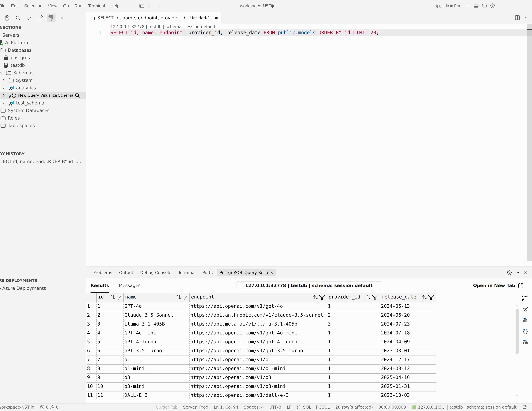Image resolution: width=532 pixels, height=411 pixels.
Task: Export results as JSON braces icon
Action: (x=525, y=331)
